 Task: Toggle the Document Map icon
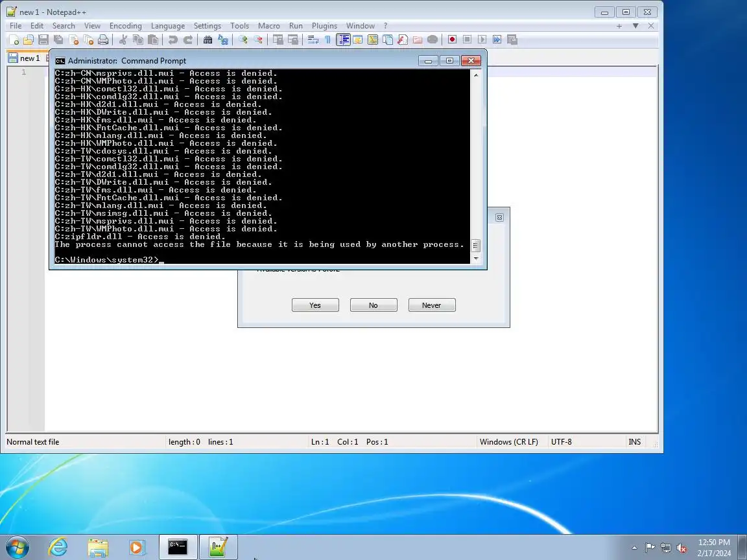(x=373, y=40)
